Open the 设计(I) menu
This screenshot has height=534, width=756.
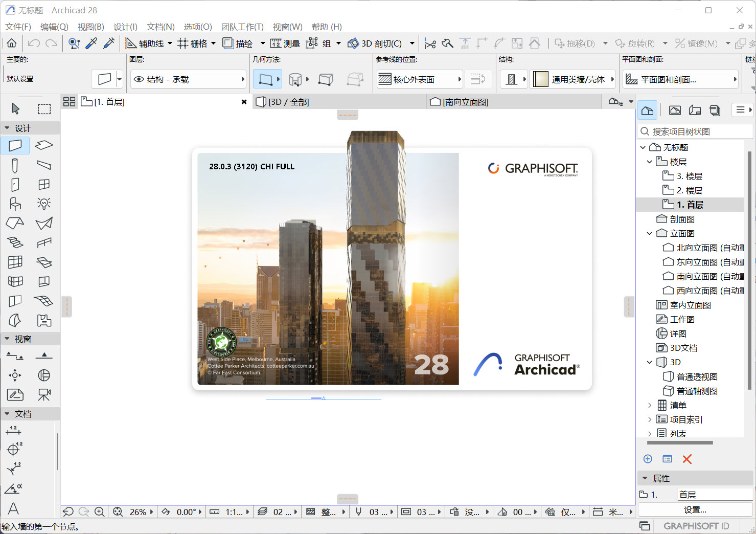(125, 27)
